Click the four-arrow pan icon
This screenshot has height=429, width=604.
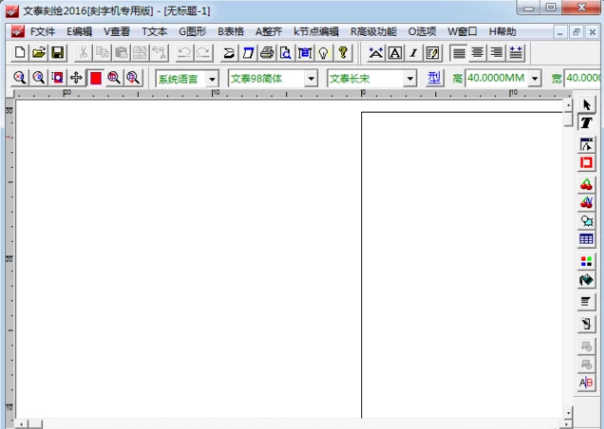76,78
